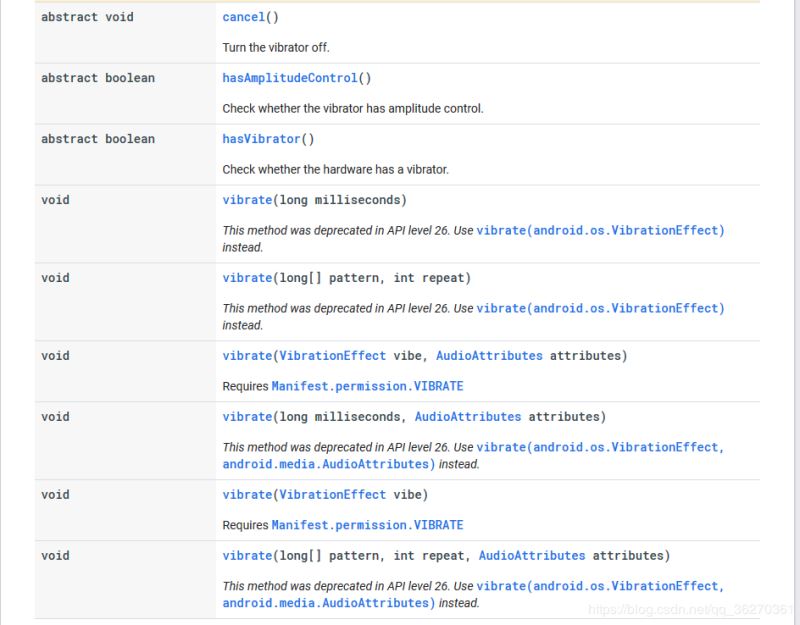Click VibrationEffect replacement link under vibrate(long milliseconds)
This screenshot has height=625, width=800.
[600, 230]
